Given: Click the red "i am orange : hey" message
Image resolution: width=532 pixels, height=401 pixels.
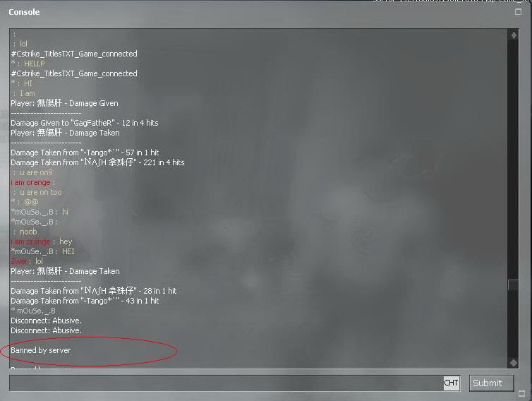Looking at the screenshot, I should 42,241.
